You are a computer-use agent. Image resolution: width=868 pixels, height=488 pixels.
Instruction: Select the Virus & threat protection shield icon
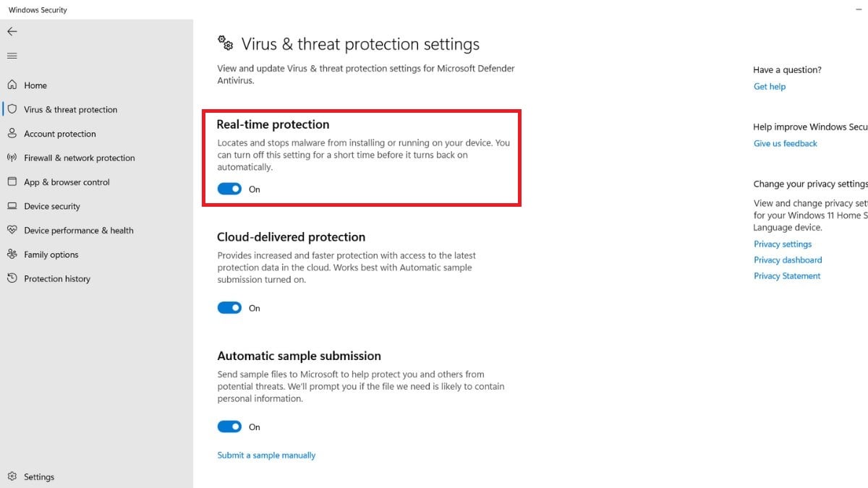tap(12, 109)
